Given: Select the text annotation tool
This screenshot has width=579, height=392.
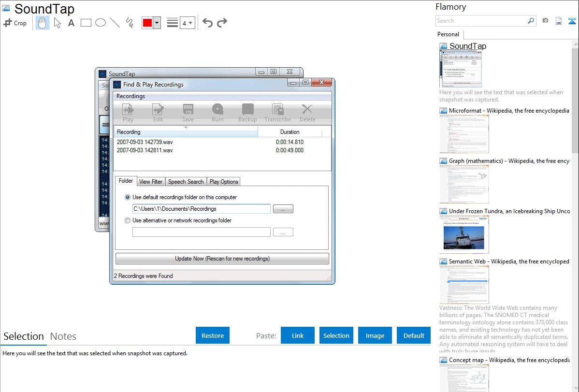Looking at the screenshot, I should [71, 23].
